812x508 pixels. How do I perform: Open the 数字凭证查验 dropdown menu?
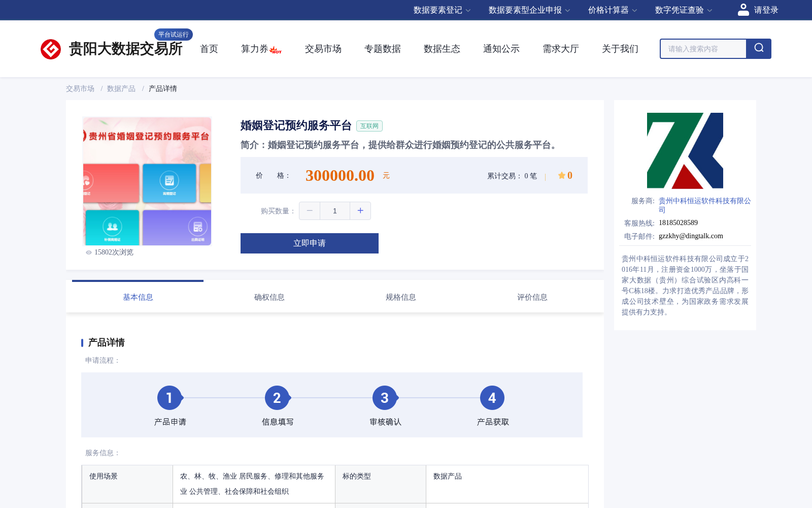click(684, 10)
